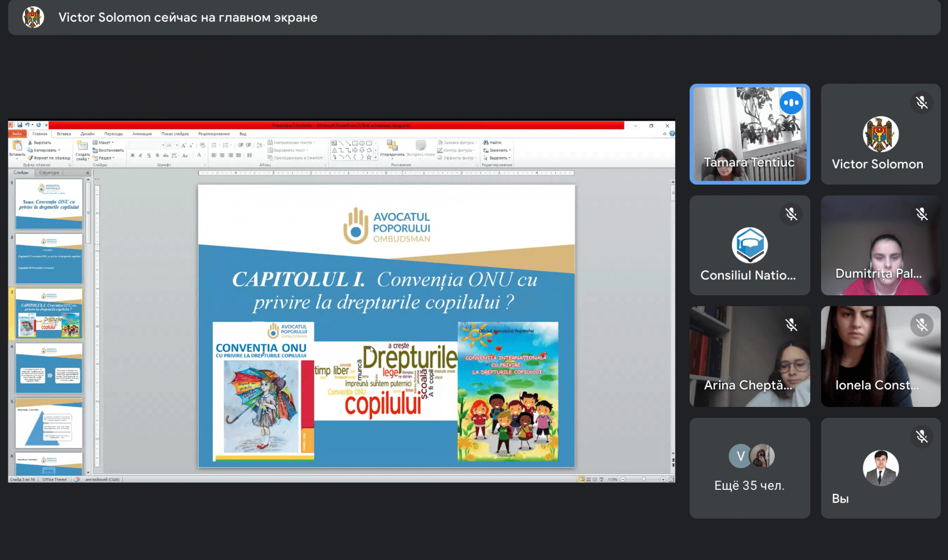Click Text Direction (Направление текста) button
This screenshot has width=948, height=560.
click(291, 143)
